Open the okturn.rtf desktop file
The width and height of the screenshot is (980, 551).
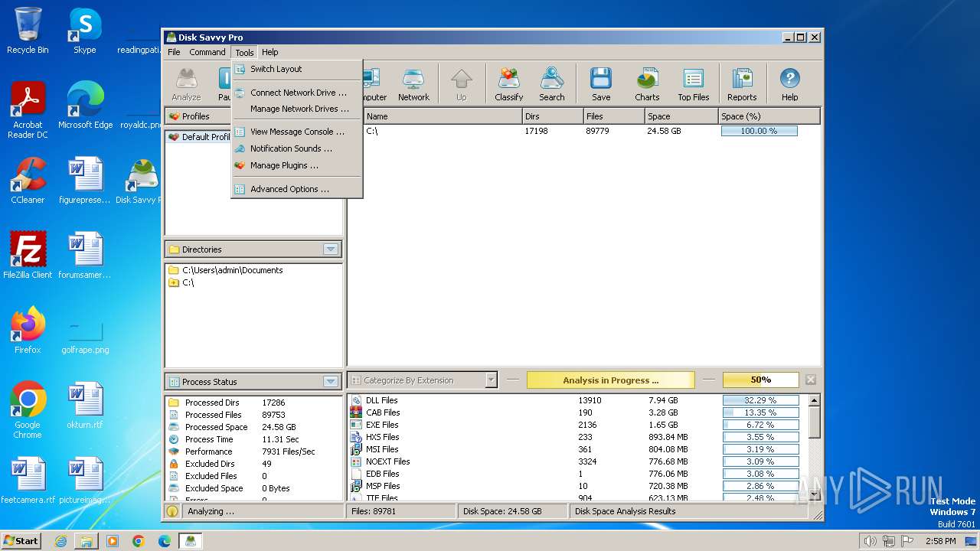[85, 406]
